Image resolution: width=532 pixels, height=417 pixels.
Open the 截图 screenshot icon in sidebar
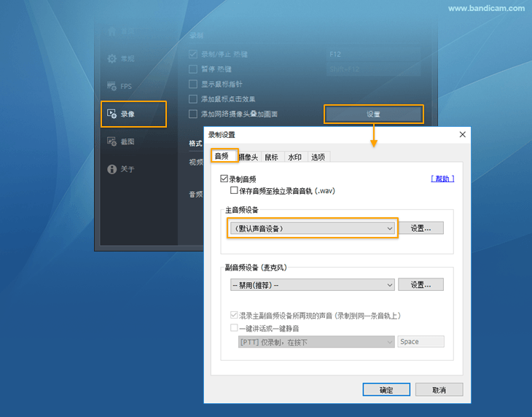112,141
